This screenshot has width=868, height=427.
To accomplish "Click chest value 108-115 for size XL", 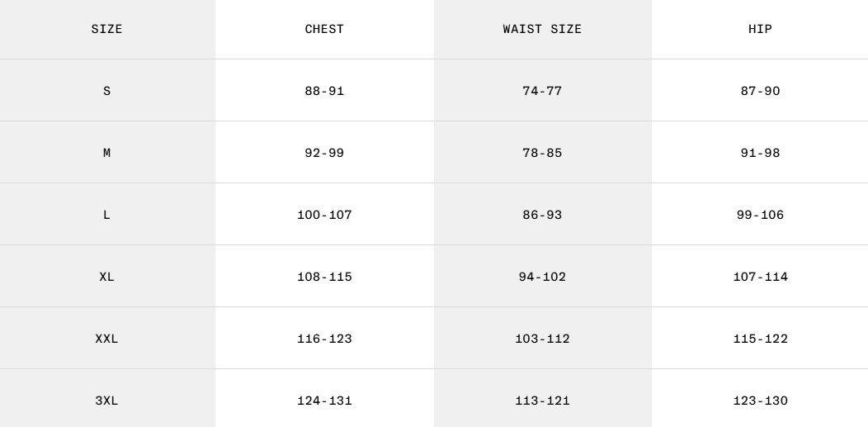I will click(324, 277).
